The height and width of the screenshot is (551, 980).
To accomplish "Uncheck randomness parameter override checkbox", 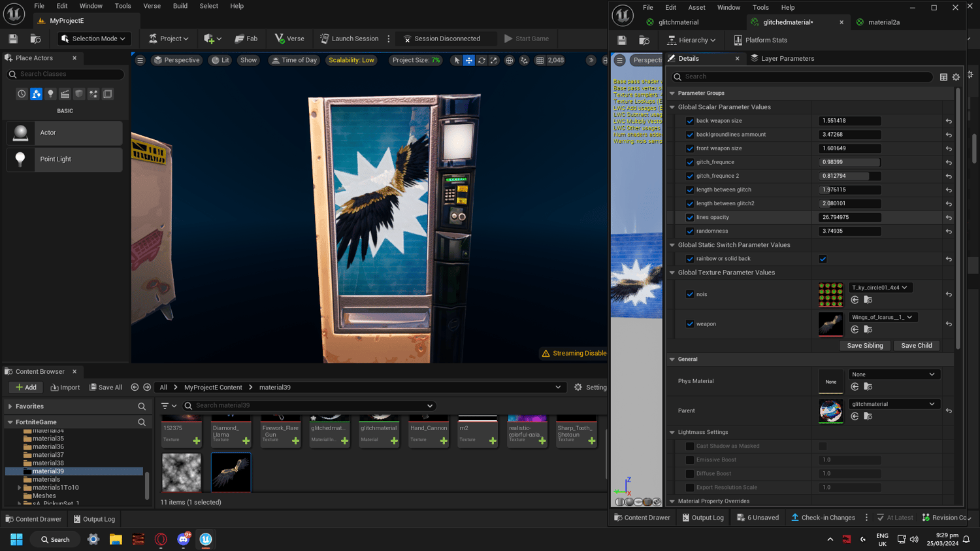I will [690, 231].
